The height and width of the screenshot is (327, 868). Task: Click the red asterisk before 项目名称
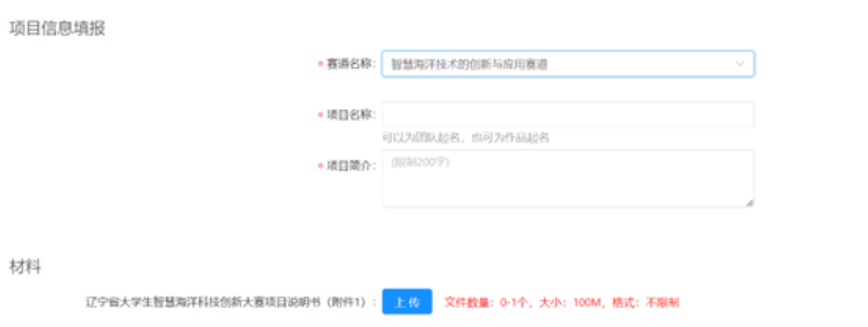click(321, 115)
